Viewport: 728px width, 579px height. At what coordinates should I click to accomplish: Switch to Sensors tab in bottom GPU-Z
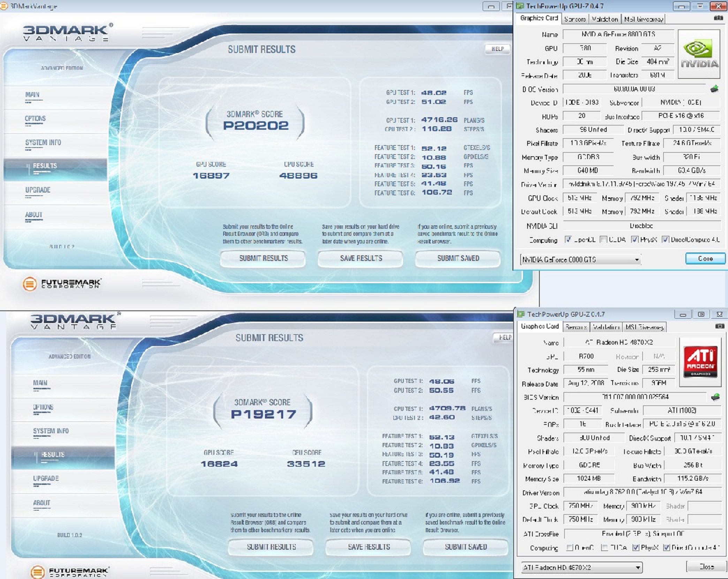[x=576, y=327]
